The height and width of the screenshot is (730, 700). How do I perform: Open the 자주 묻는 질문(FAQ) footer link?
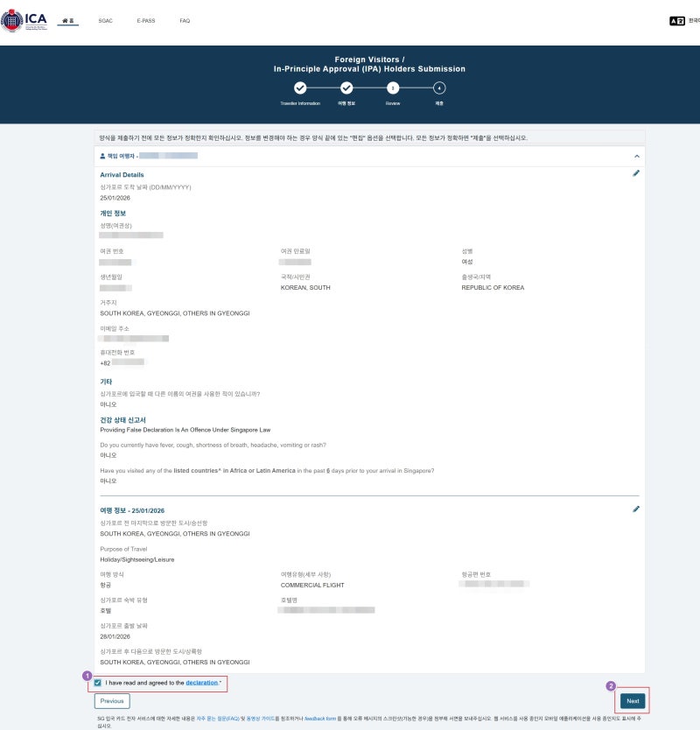[x=218, y=719]
